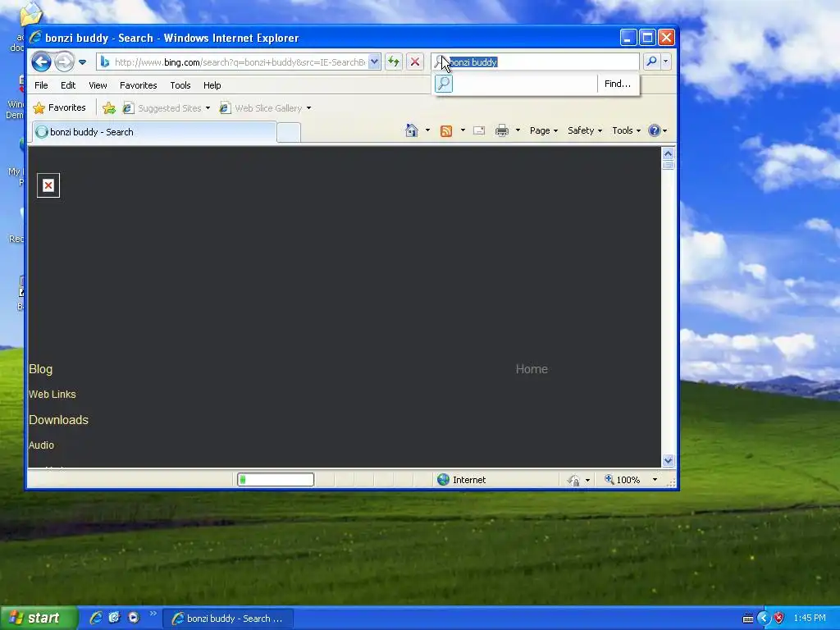Click the Home house icon
Screen dimensions: 840x630
point(412,130)
